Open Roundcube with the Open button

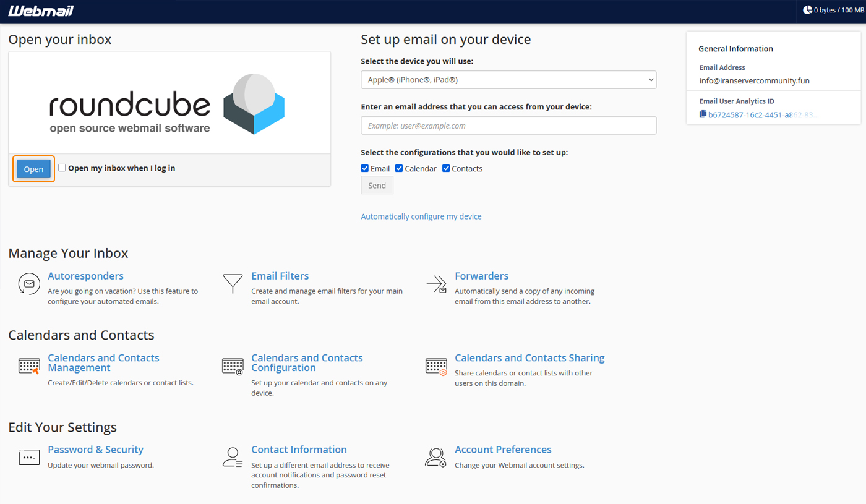pos(33,168)
